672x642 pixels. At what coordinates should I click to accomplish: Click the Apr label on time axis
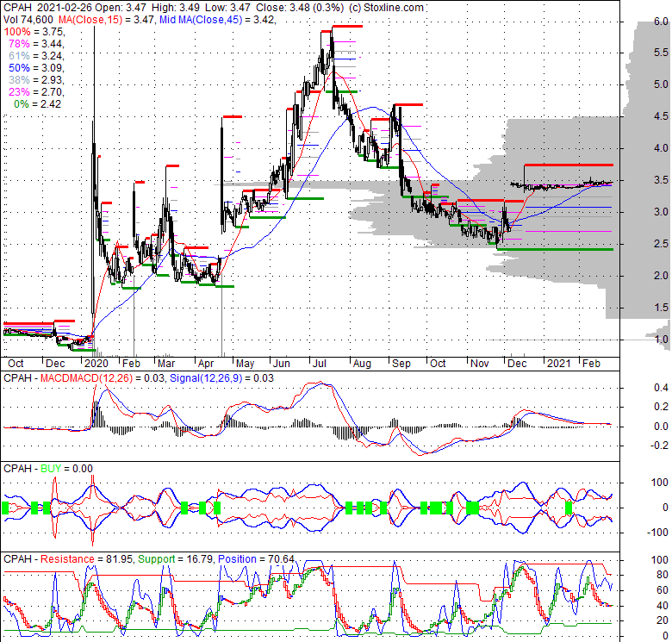206,364
